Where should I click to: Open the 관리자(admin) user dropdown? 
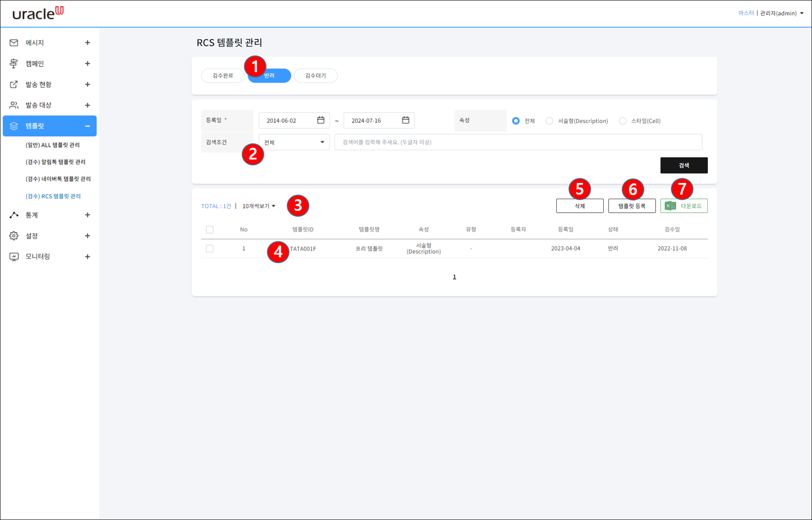782,13
